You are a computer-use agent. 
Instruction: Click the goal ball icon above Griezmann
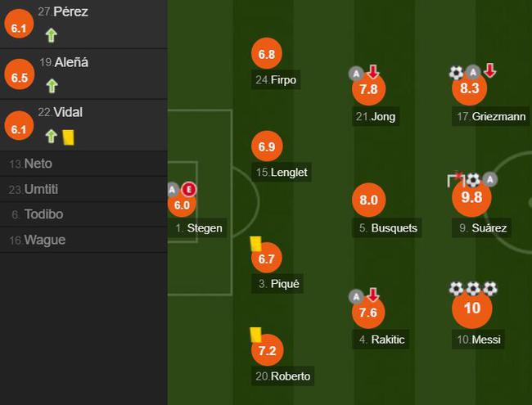(457, 72)
